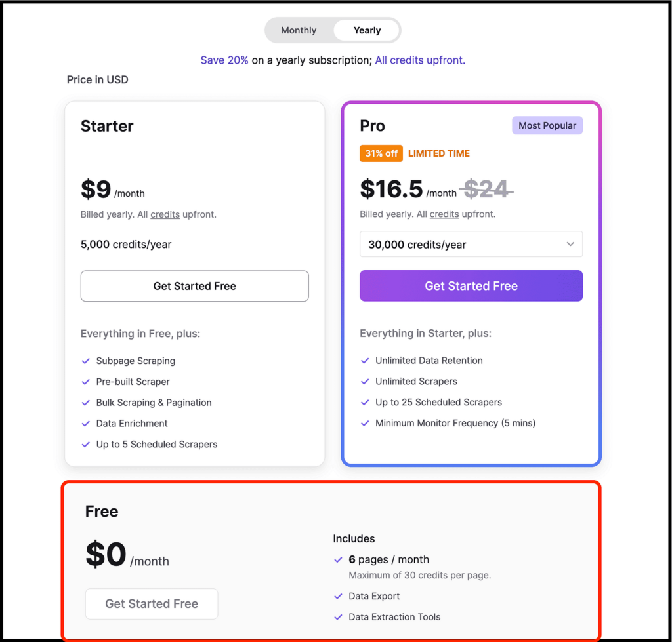Click the Most Popular badge on the Pro card
The image size is (672, 642).
tap(547, 125)
